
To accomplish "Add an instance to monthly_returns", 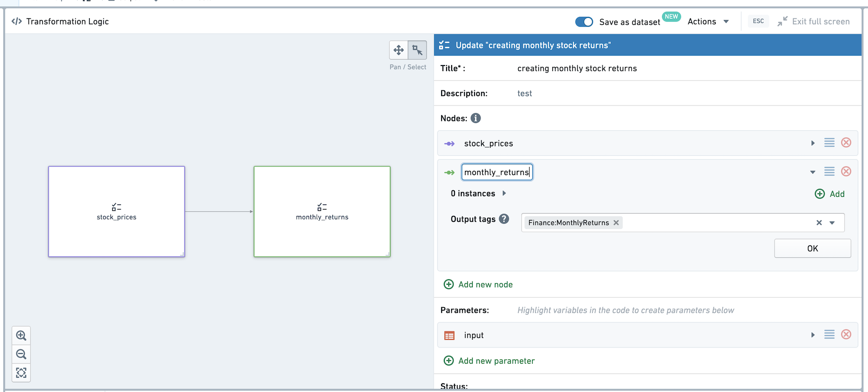I will (829, 194).
